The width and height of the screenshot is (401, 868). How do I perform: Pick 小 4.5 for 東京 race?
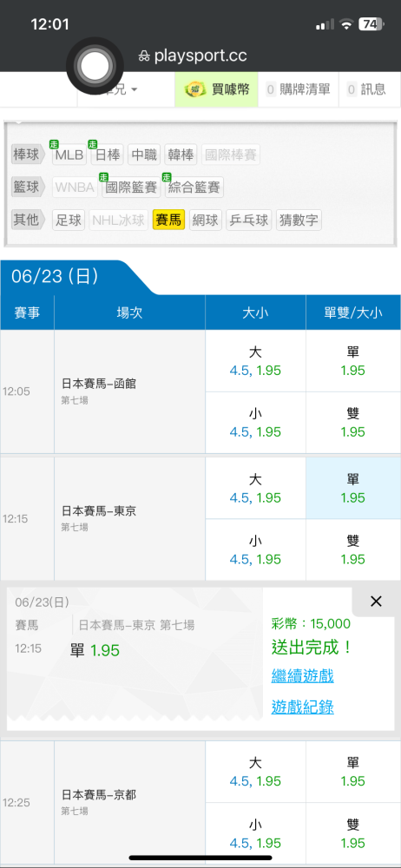255,549
